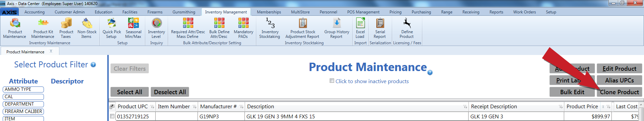Open Mandatory PADs tool
This screenshot has height=121, width=644.
(x=243, y=28)
